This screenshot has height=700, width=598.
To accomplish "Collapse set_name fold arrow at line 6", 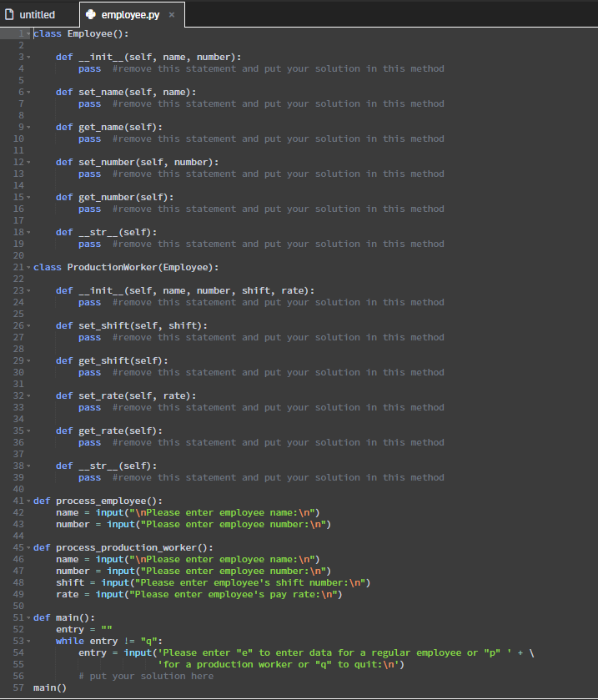I will pyautogui.click(x=28, y=93).
